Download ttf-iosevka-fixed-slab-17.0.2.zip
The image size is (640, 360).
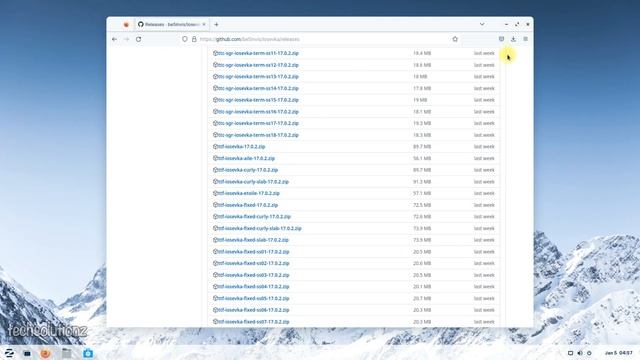coord(253,240)
